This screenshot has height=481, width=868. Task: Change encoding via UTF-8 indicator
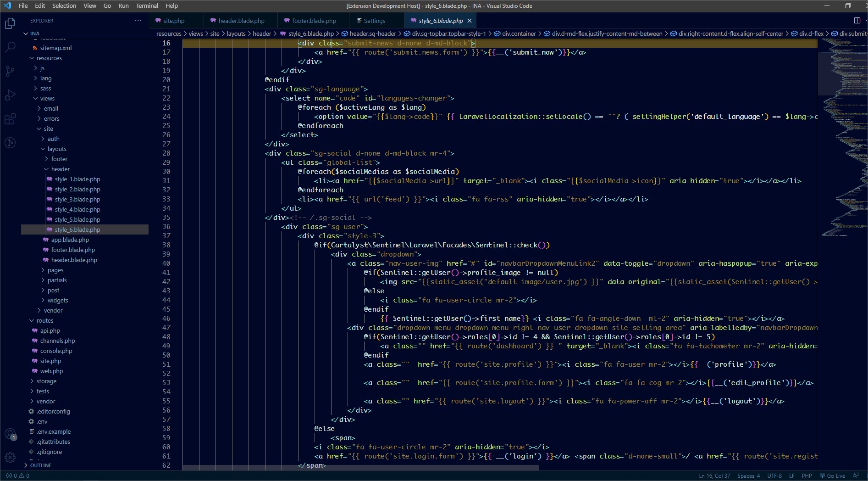pos(774,475)
